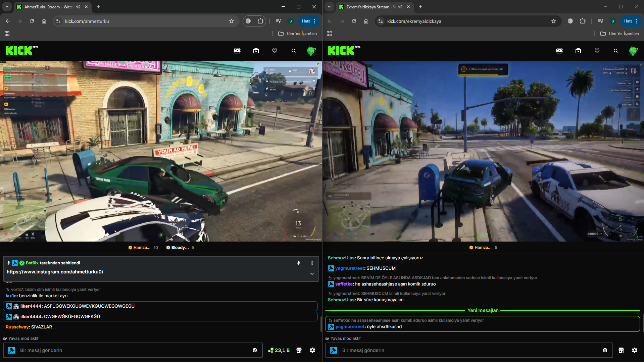
Task: Open Tüm Yer İşaretleri in EkremYaldizkaya window
Action: [x=620, y=34]
